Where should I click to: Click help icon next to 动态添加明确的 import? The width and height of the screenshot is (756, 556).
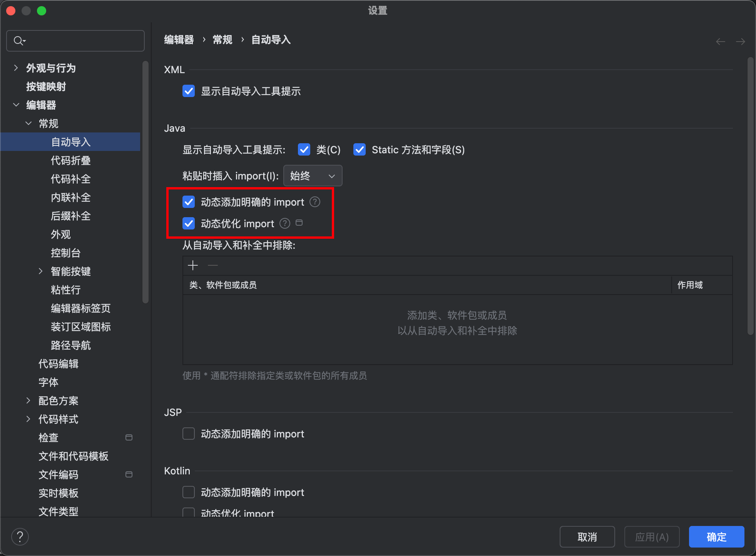click(315, 202)
